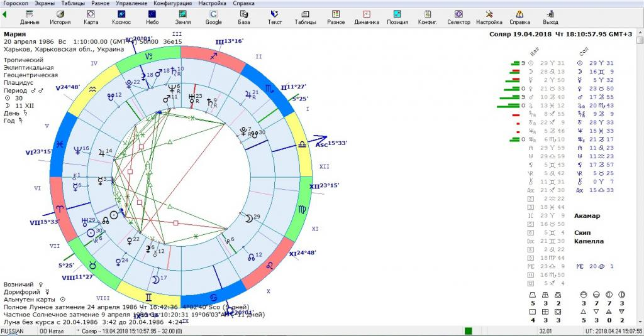
Task: Open the Конфиг. toolbar icon
Action: point(428,17)
